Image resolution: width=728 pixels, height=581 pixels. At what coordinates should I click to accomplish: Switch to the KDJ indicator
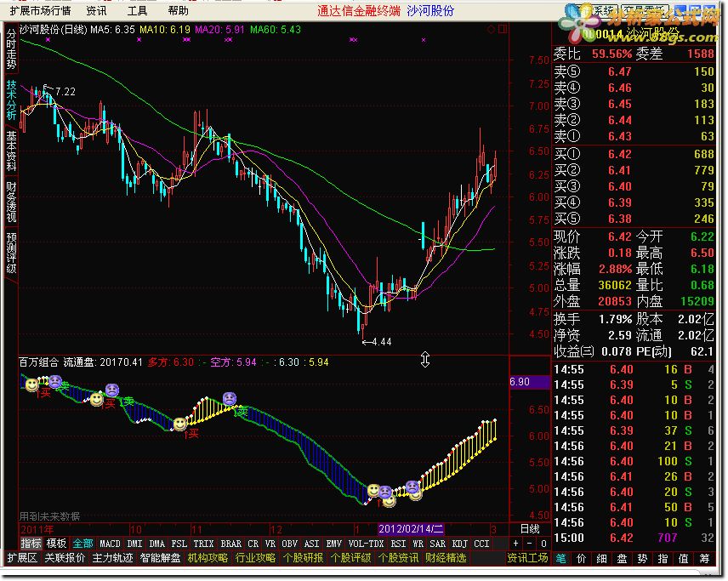pos(459,544)
